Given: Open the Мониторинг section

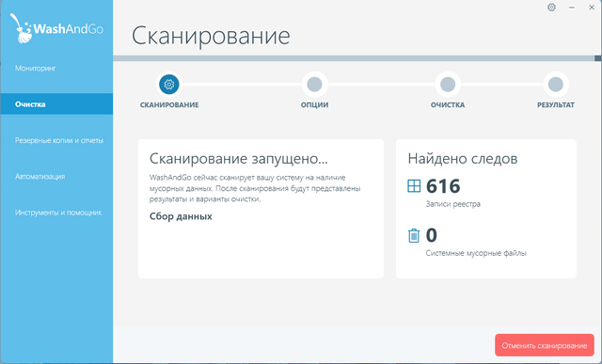Looking at the screenshot, I should tap(36, 69).
